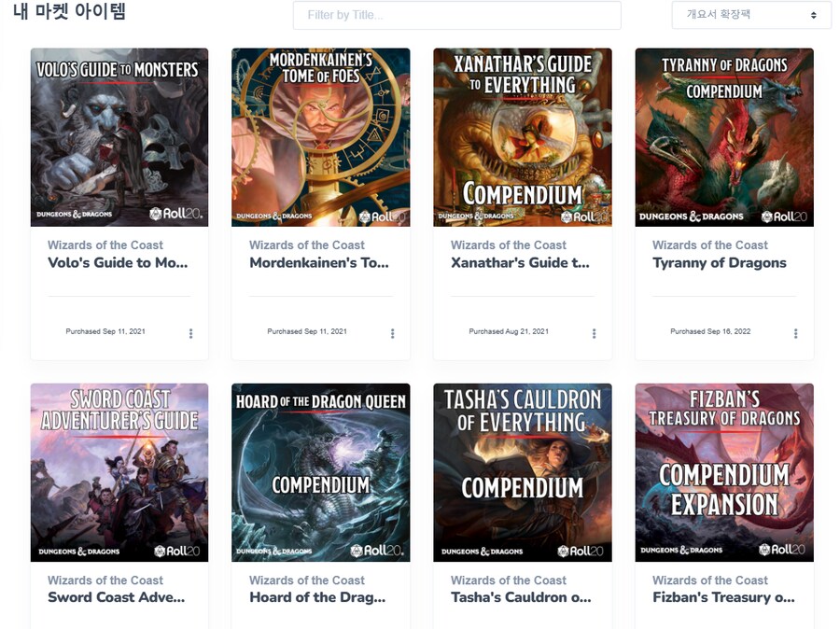The width and height of the screenshot is (840, 629).
Task: Click Wizards of the Coast above Xanathar's Guide
Action: [509, 245]
